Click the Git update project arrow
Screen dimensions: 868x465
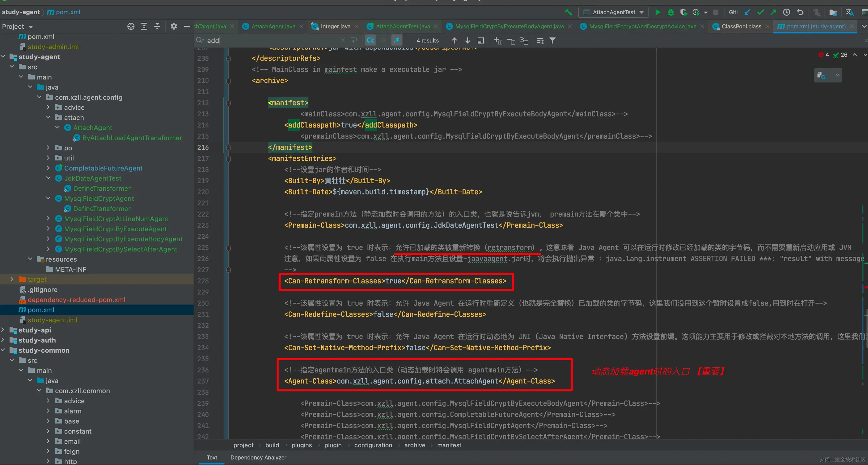(x=747, y=12)
